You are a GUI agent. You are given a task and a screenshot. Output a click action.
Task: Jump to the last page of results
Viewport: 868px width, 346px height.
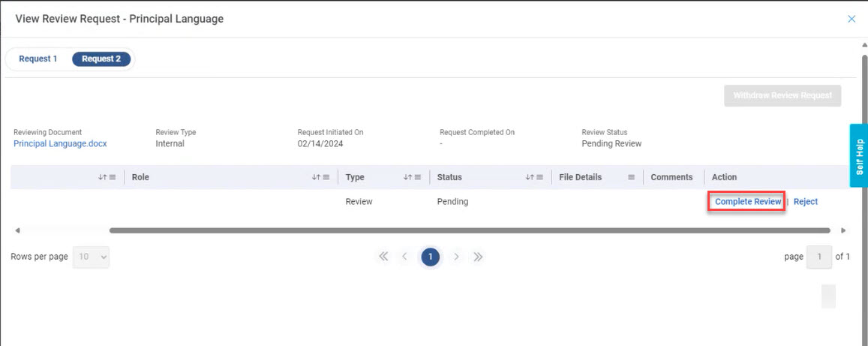pyautogui.click(x=478, y=257)
